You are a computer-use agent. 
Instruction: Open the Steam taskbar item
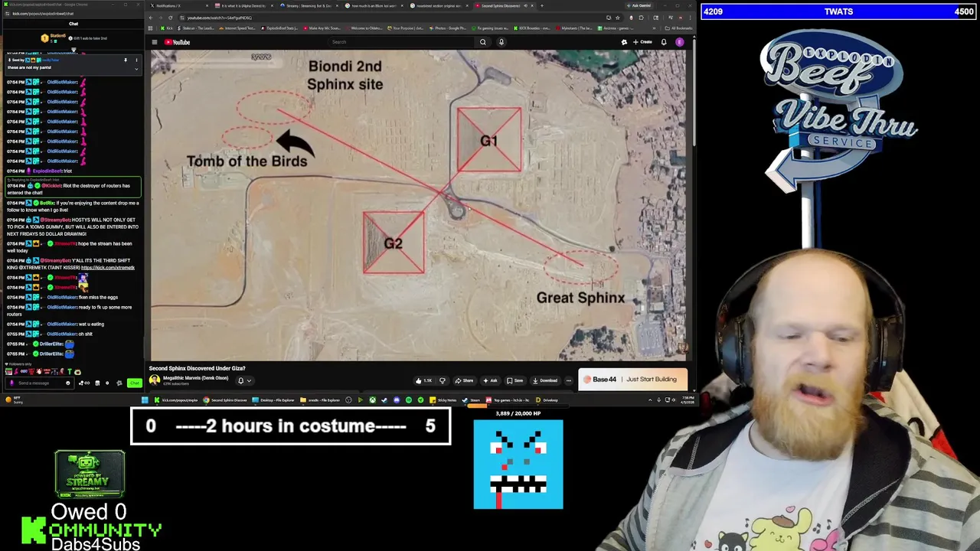click(472, 400)
